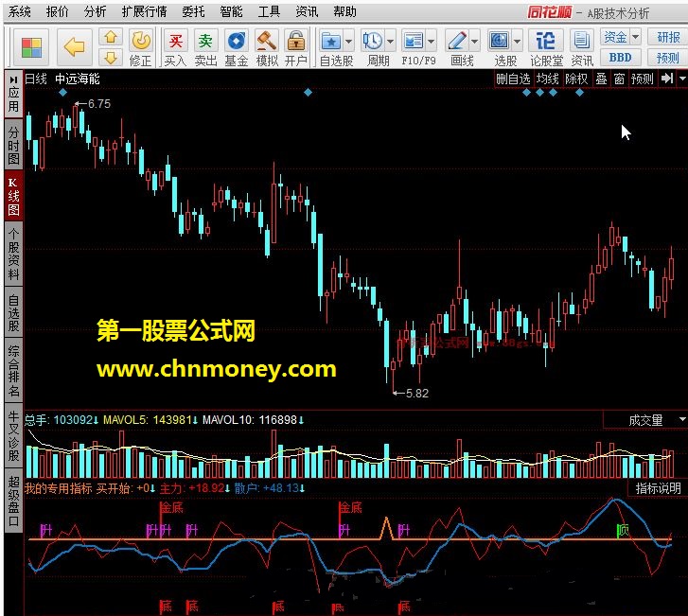688x616 pixels.
Task: Open the 选股 stock picker icon
Action: tap(500, 42)
